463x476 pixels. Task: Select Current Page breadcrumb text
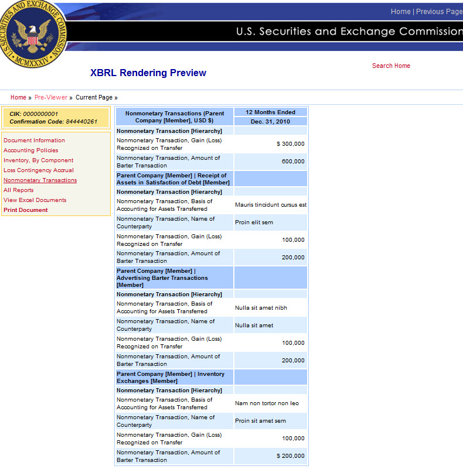coord(94,97)
